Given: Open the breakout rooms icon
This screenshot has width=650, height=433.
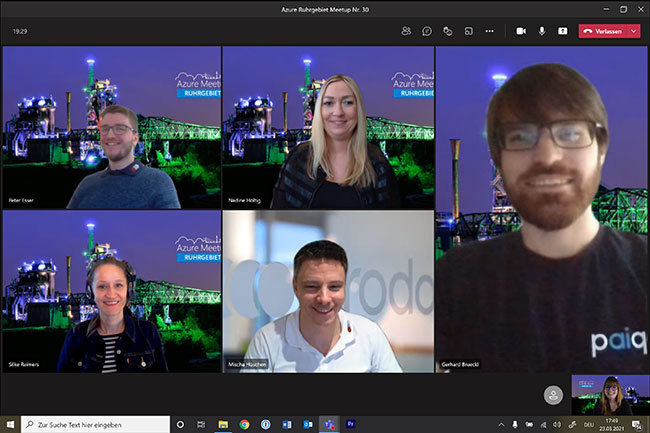Looking at the screenshot, I should click(468, 31).
